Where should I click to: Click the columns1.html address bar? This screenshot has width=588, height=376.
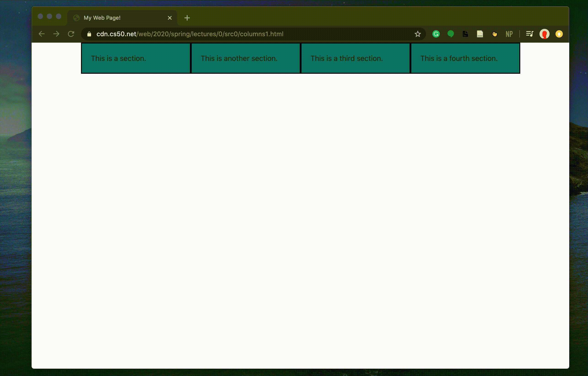[x=220, y=34]
